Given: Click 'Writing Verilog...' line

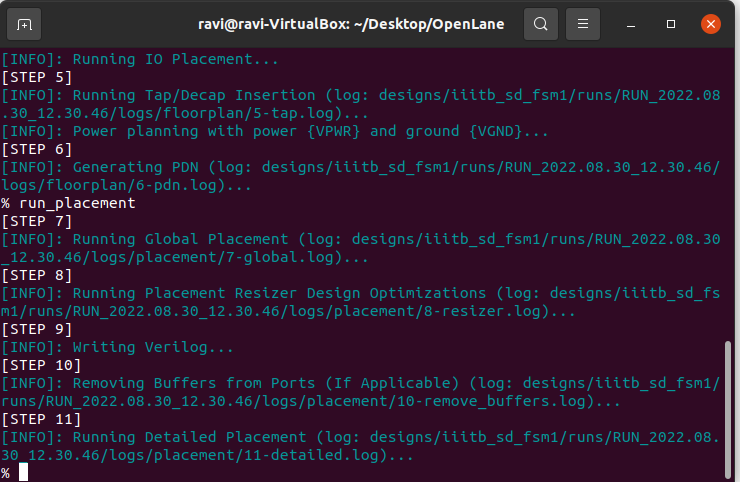Looking at the screenshot, I should (x=118, y=347).
